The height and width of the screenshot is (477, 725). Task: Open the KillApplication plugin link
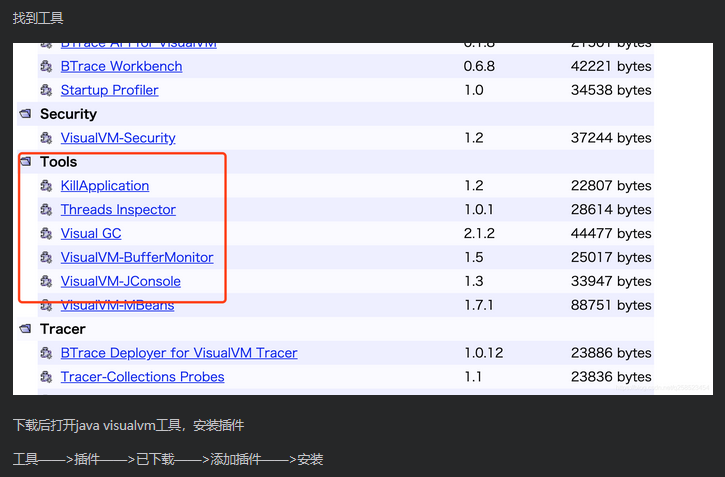pos(104,186)
